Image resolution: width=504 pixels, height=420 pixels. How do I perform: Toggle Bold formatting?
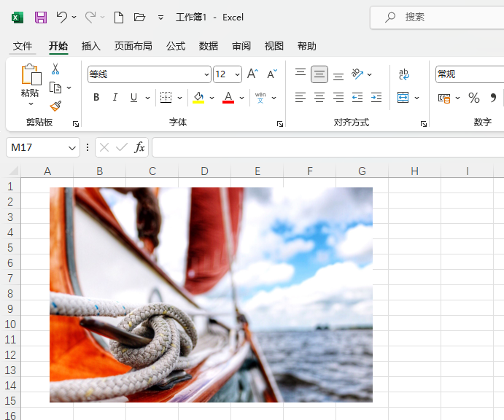pyautogui.click(x=96, y=98)
